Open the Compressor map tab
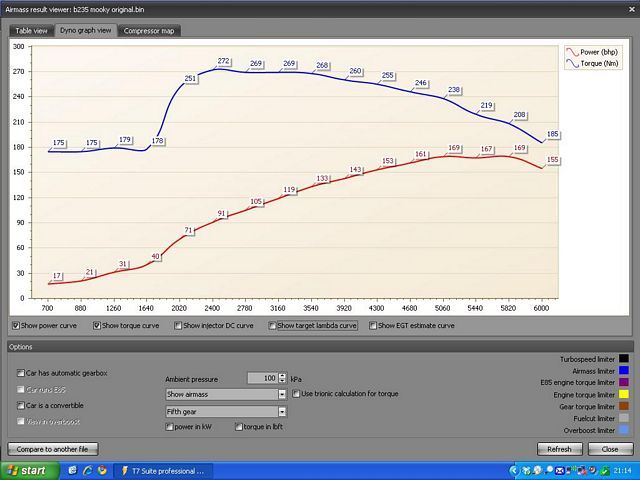 tap(148, 31)
